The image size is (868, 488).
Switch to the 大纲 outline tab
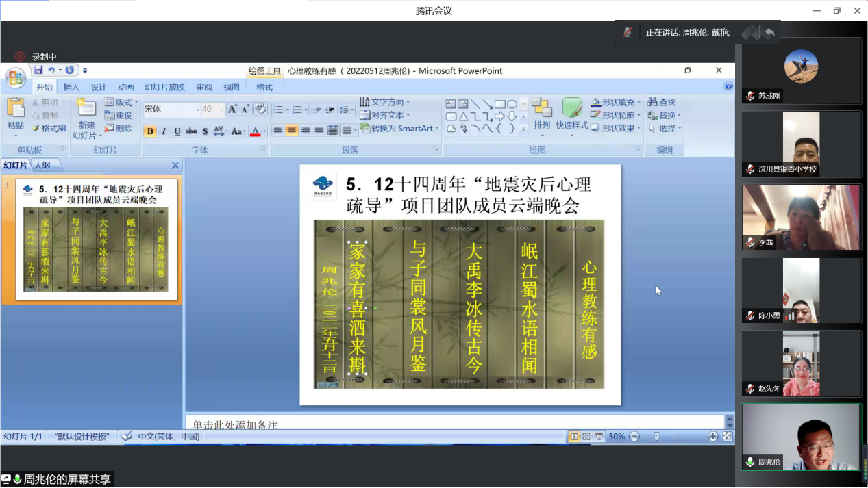click(x=42, y=165)
